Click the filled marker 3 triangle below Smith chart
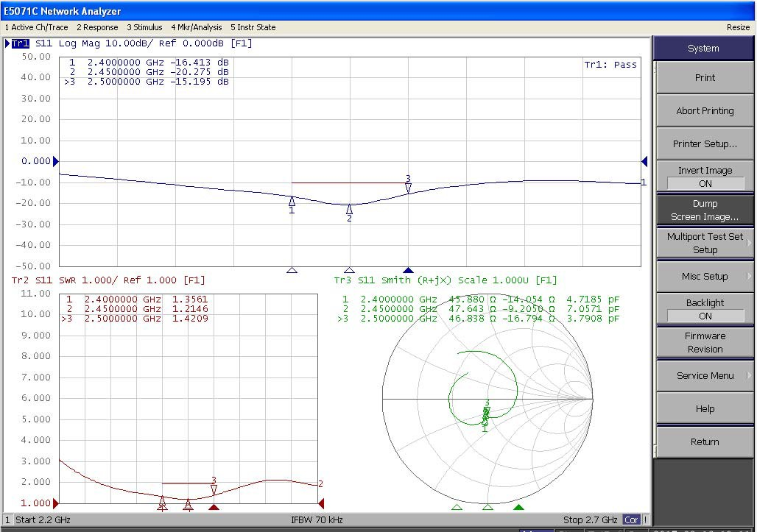 (518, 507)
